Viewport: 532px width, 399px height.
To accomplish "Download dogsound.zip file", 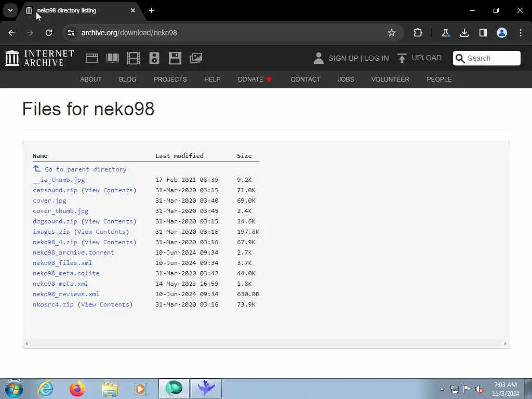I will click(55, 221).
